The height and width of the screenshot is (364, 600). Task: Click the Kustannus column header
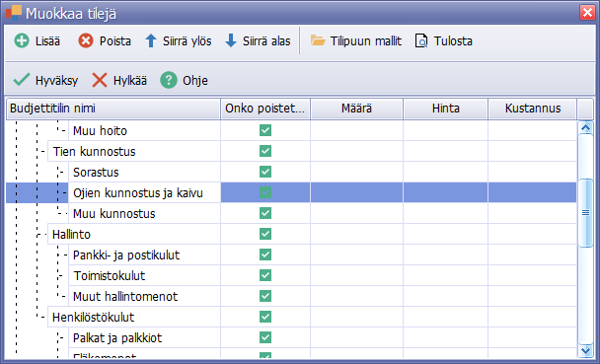click(533, 109)
